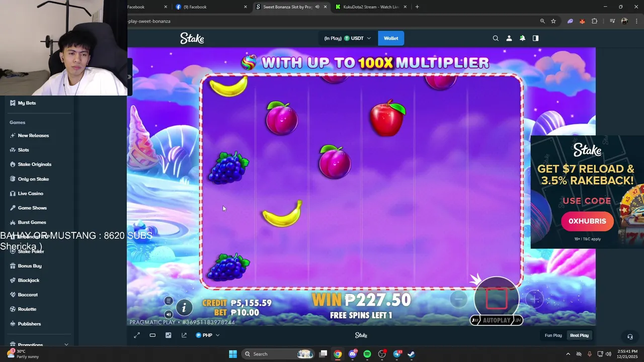Screen dimensions: 644x362
Task: Bookmark this page with star icon
Action: 553,21
